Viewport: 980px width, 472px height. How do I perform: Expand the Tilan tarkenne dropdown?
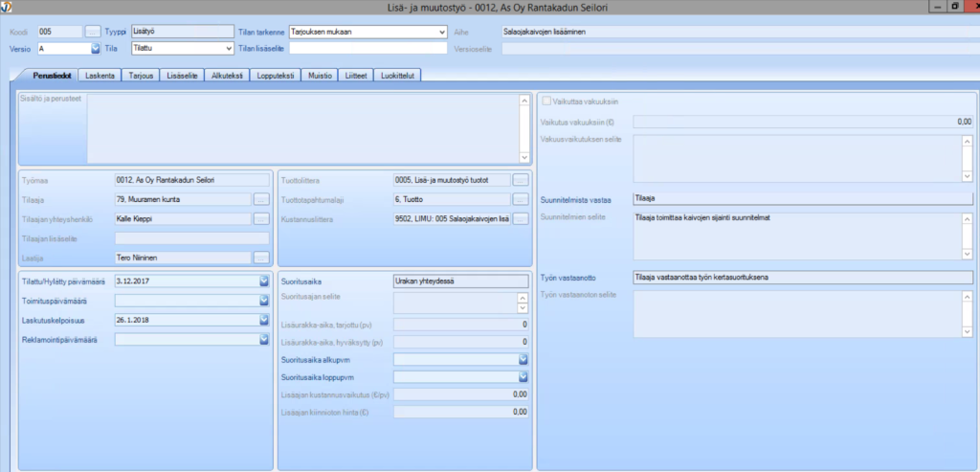(442, 32)
